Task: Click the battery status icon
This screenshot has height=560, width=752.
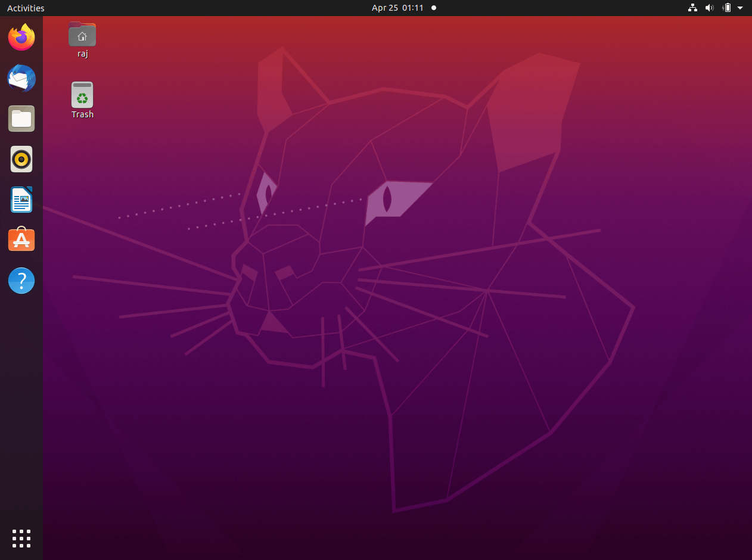Action: click(726, 8)
